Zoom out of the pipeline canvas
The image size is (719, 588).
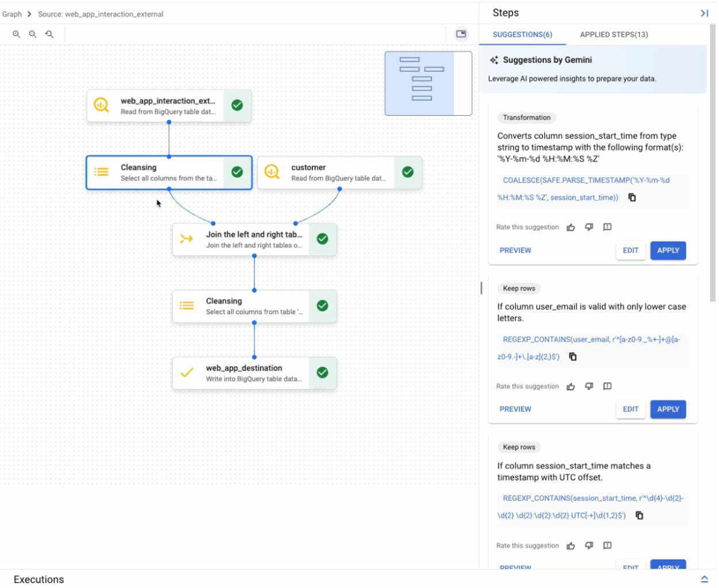click(x=32, y=34)
